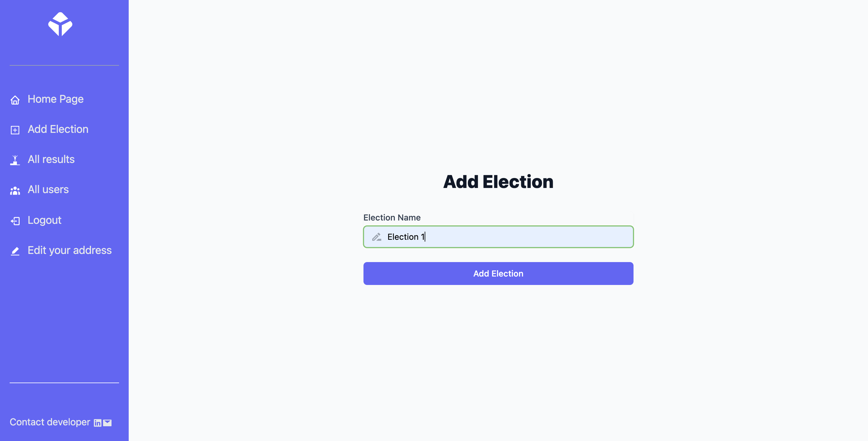The image size is (868, 441).
Task: Click inside the Election Name input field
Action: 498,237
